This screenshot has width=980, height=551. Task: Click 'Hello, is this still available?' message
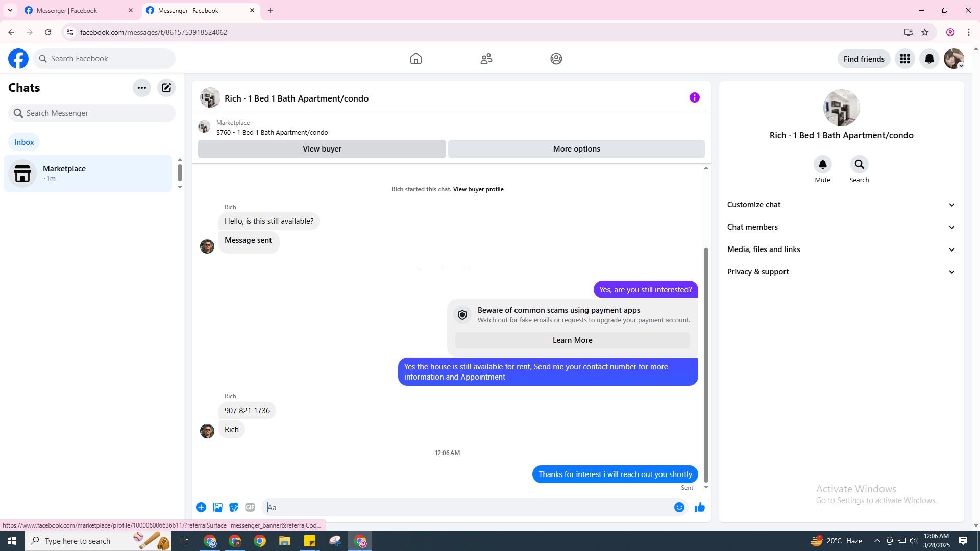(269, 221)
